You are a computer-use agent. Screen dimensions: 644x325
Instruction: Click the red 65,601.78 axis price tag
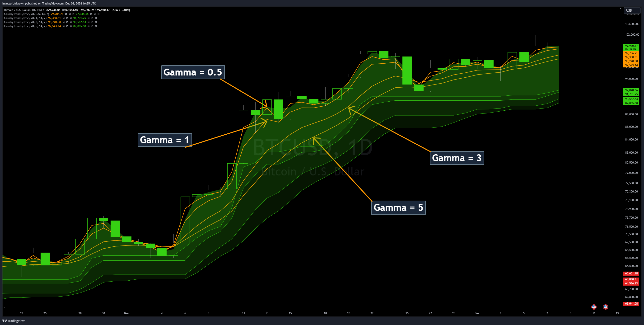631,273
